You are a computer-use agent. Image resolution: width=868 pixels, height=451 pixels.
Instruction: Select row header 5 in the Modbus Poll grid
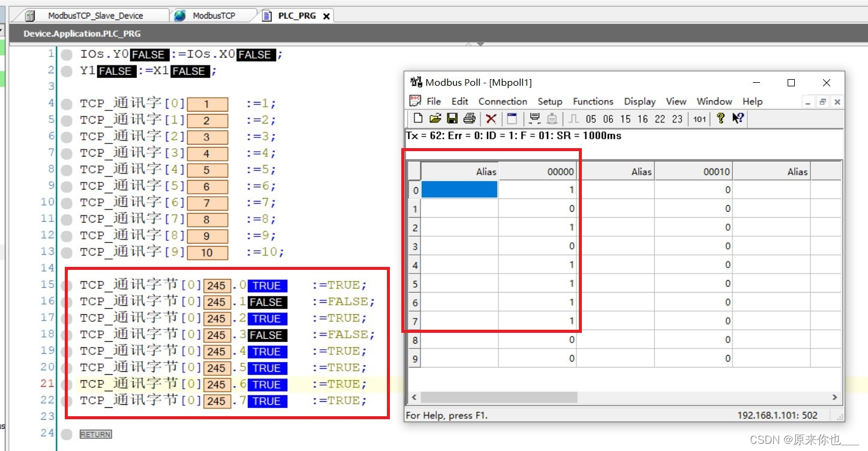coord(415,283)
